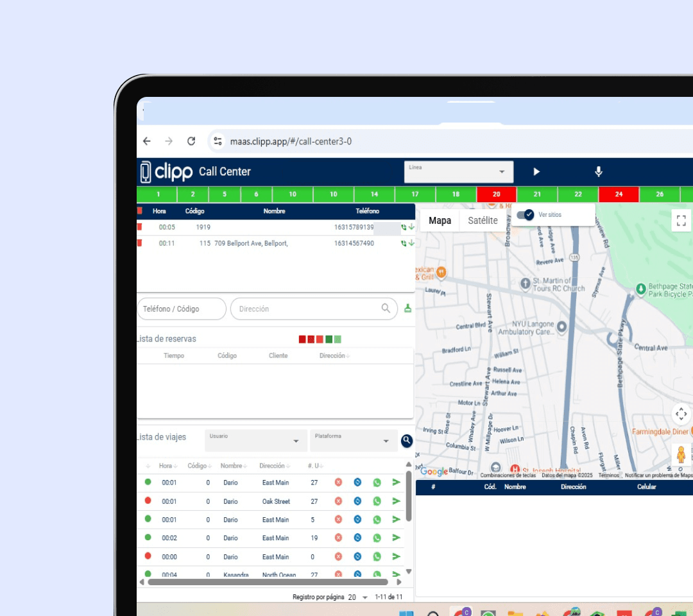Viewport: 693px width, 616px height.
Task: Answer the incoming call from code 1919
Action: pyautogui.click(x=404, y=227)
